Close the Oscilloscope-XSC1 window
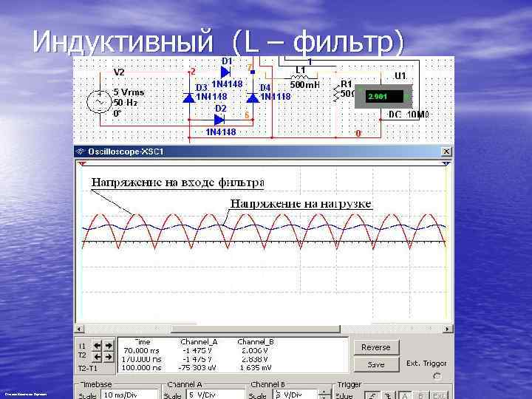 [x=446, y=151]
